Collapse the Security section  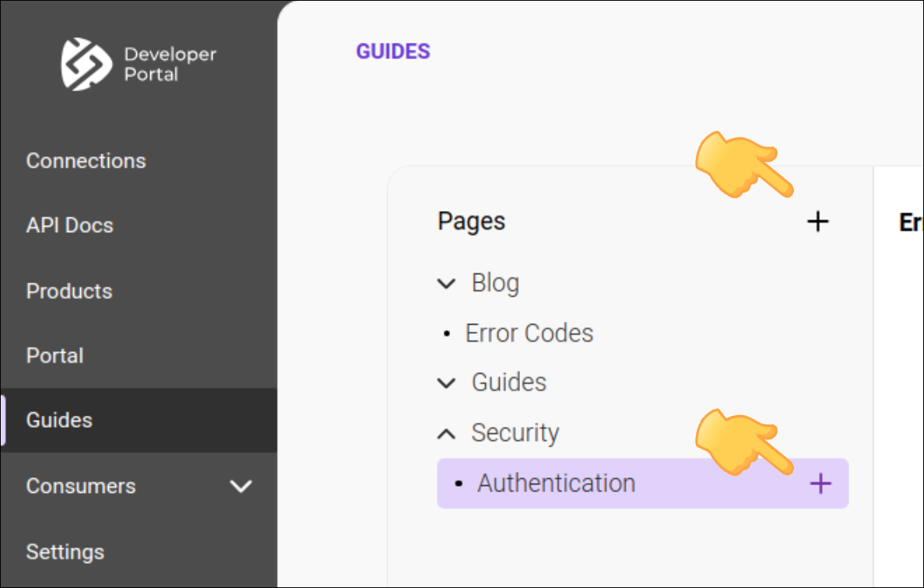point(445,433)
